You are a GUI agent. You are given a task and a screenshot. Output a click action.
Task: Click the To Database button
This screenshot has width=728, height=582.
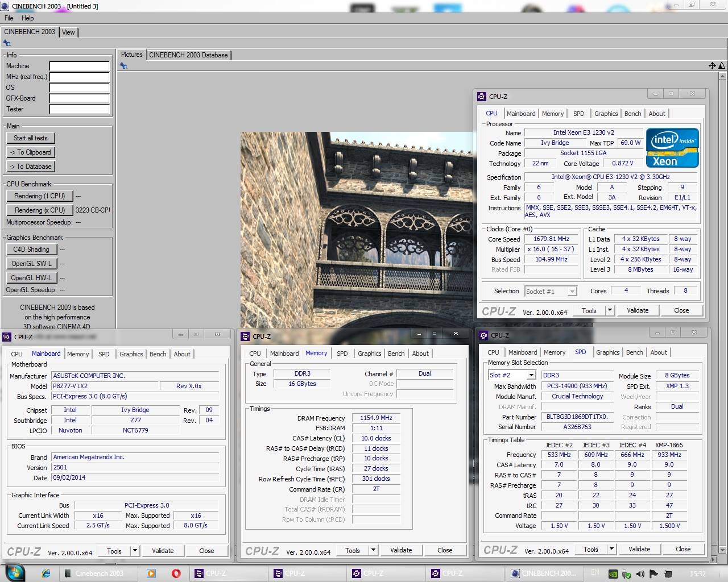click(31, 167)
